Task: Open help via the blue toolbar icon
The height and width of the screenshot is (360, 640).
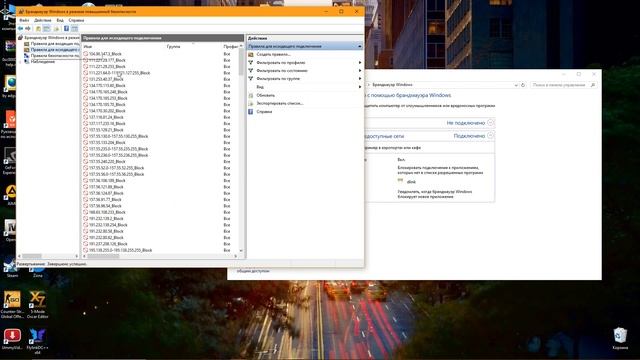Action: click(x=66, y=29)
